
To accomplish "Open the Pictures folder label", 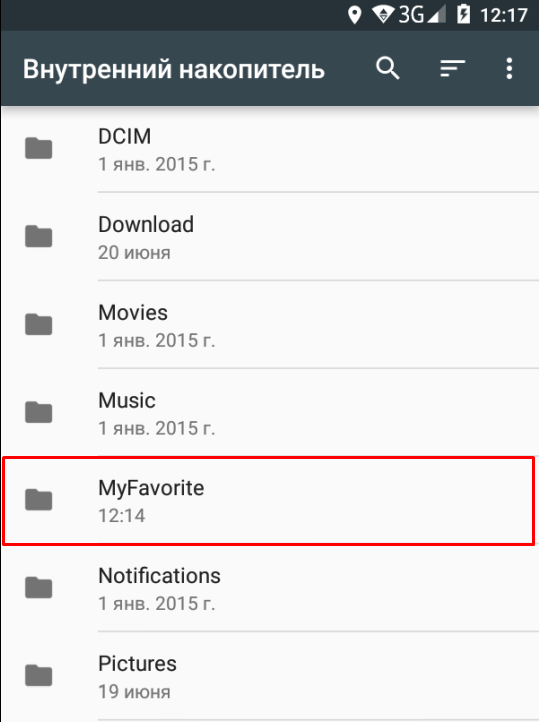I will pos(137,664).
